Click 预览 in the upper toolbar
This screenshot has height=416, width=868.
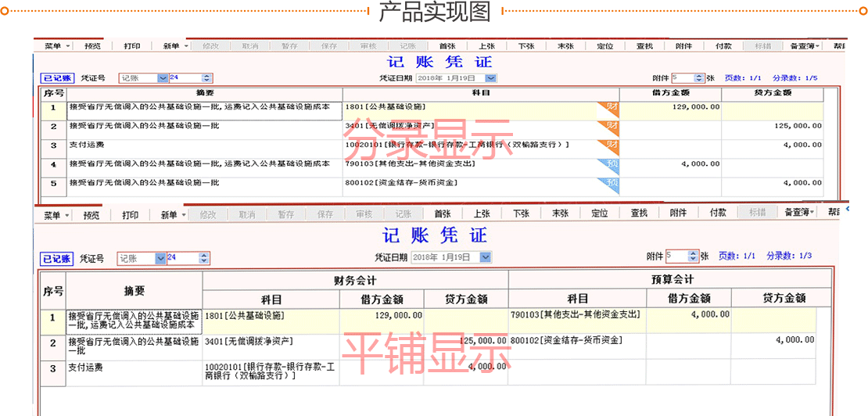click(x=92, y=46)
